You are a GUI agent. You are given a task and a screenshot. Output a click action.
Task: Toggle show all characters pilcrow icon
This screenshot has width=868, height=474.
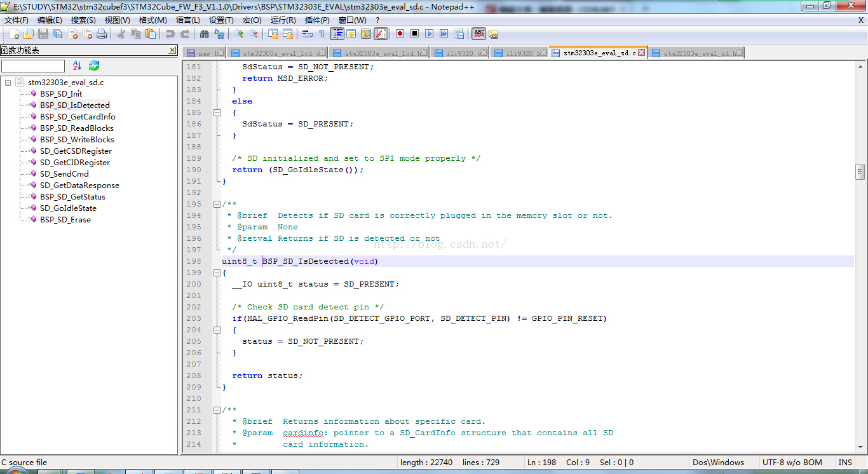click(x=322, y=34)
